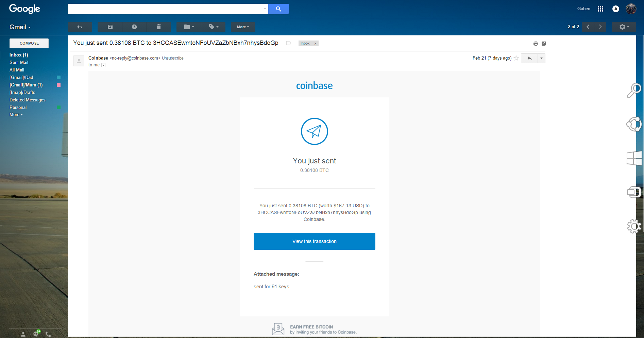Screen dimensions: 644x338
Task: Open the Gmail settings gear dropdown
Action: click(x=624, y=27)
